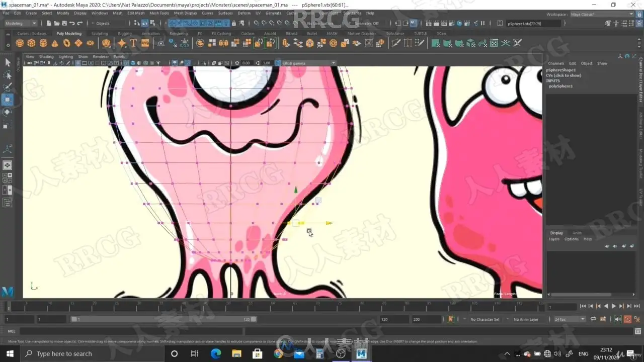The width and height of the screenshot is (644, 362).
Task: Click Layers in the Display panel
Action: [x=554, y=239]
